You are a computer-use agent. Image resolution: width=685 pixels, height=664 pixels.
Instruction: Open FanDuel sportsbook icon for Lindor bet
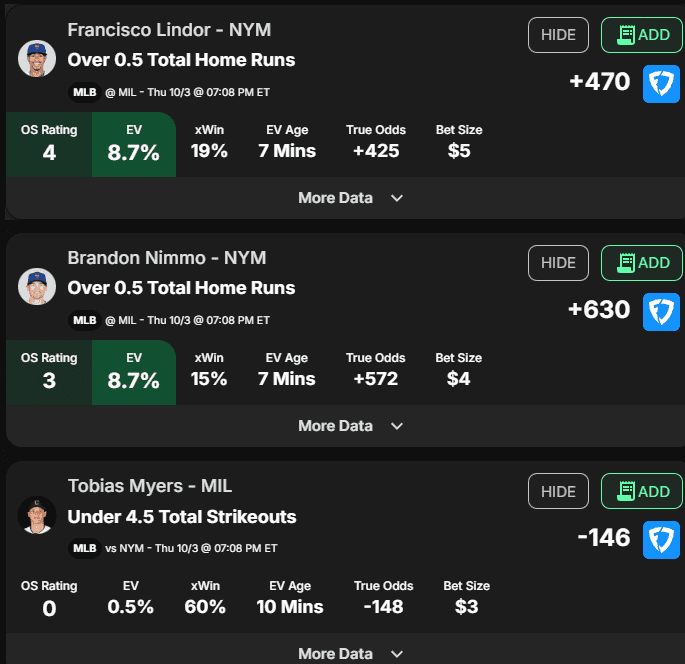point(661,84)
